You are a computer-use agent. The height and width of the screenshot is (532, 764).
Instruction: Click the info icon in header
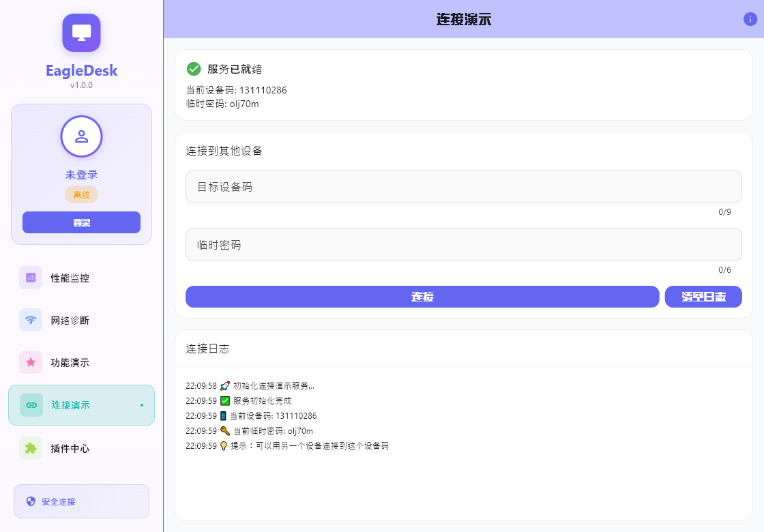coord(750,19)
